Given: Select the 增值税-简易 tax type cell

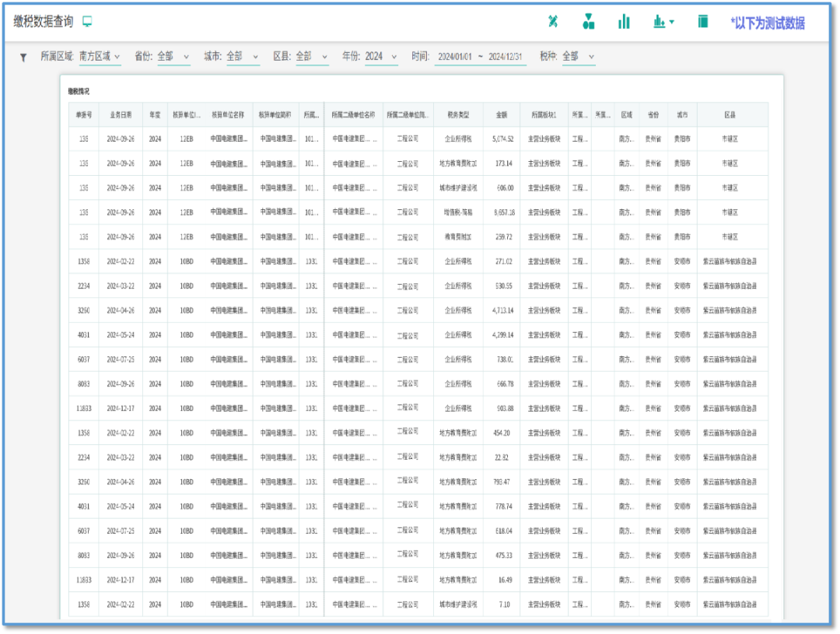Looking at the screenshot, I should point(458,212).
